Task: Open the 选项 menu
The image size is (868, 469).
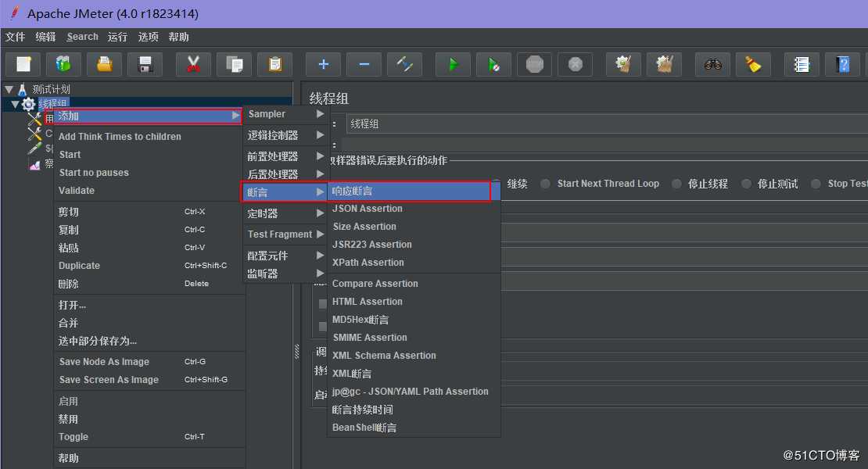Action: (x=148, y=37)
